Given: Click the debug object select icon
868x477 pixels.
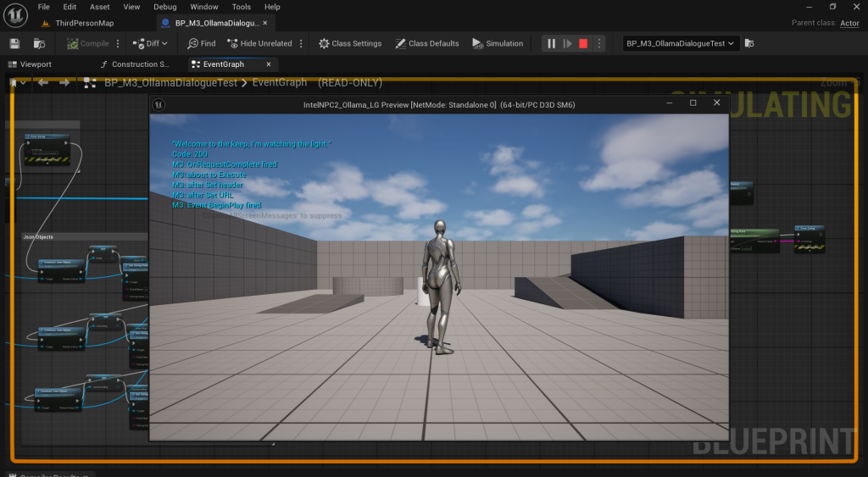Looking at the screenshot, I should coord(749,44).
